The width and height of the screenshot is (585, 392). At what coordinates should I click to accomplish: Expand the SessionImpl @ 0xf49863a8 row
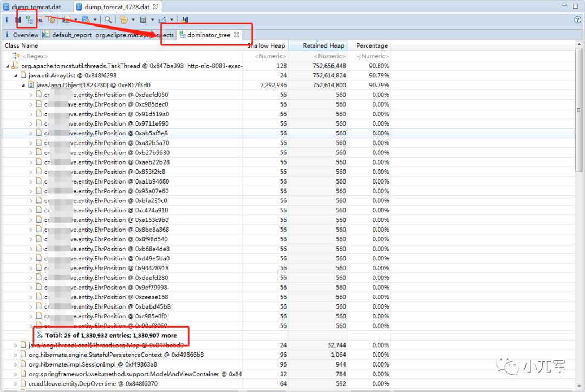[x=16, y=365]
